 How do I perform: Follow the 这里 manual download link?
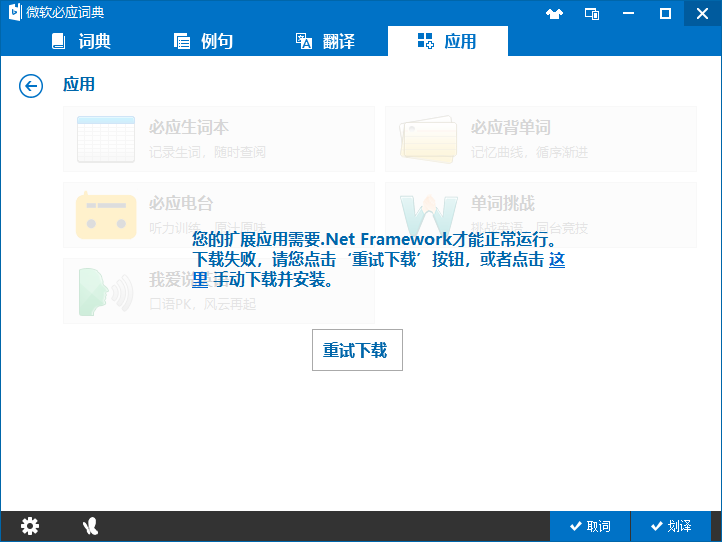tap(557, 260)
